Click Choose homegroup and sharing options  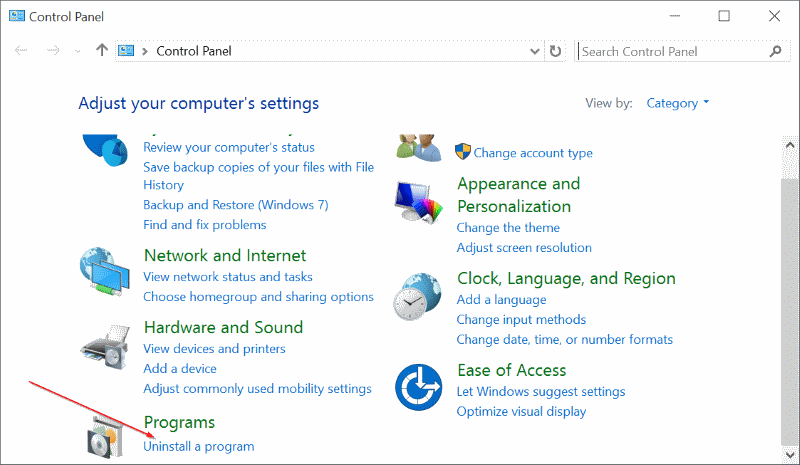(258, 297)
